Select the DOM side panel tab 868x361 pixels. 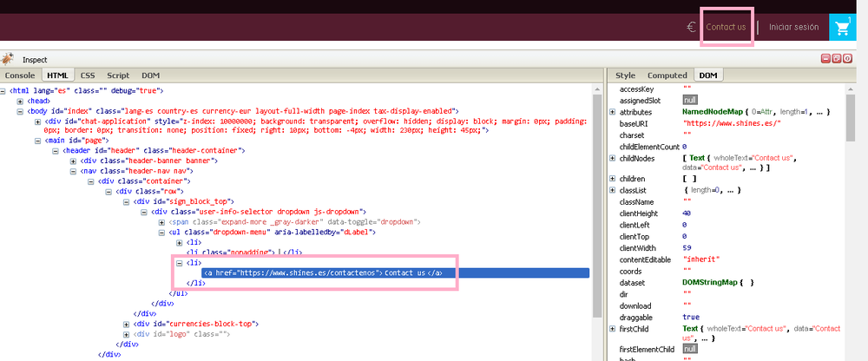(708, 75)
